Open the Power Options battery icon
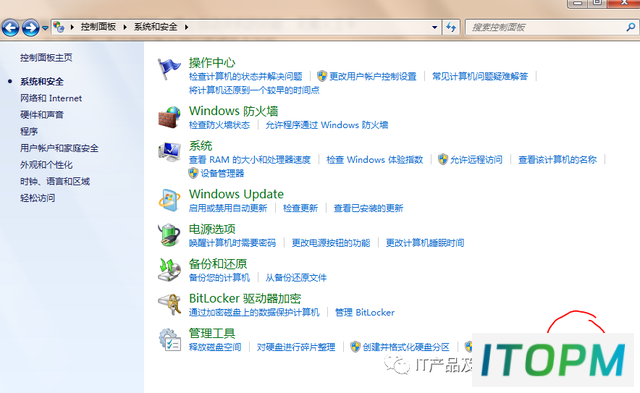640x393 pixels. pyautogui.click(x=169, y=235)
